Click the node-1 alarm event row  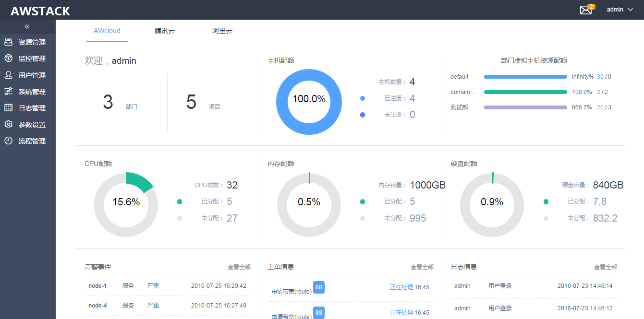(x=167, y=286)
